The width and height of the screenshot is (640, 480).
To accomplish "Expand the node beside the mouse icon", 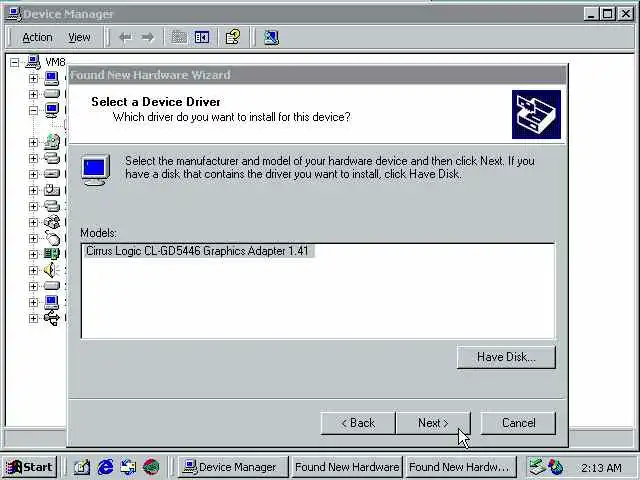I will 33,238.
